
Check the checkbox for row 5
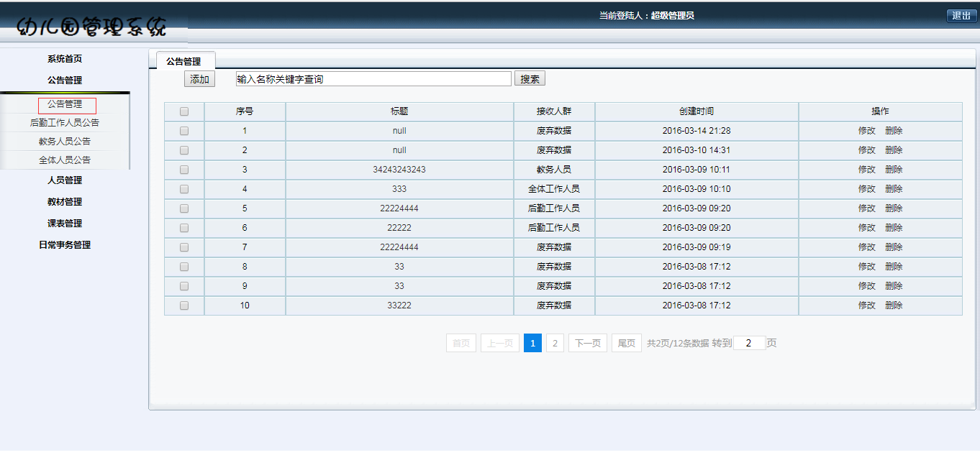[184, 208]
